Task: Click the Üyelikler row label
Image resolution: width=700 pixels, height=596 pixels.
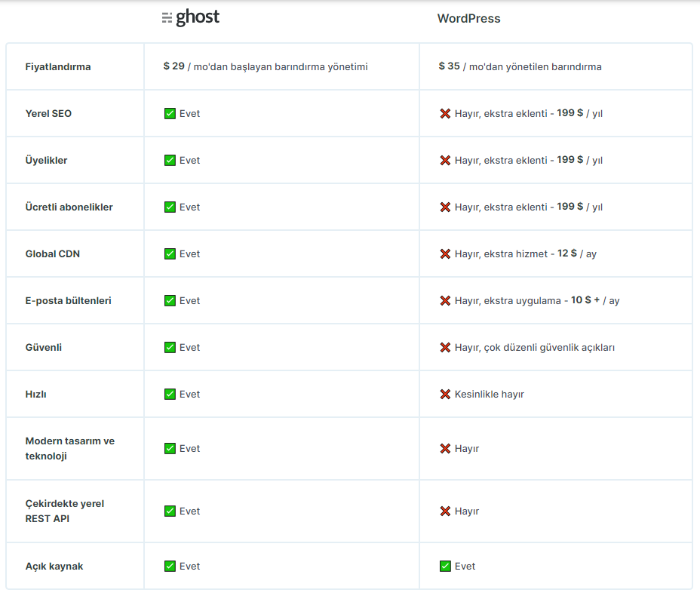Action: point(47,160)
